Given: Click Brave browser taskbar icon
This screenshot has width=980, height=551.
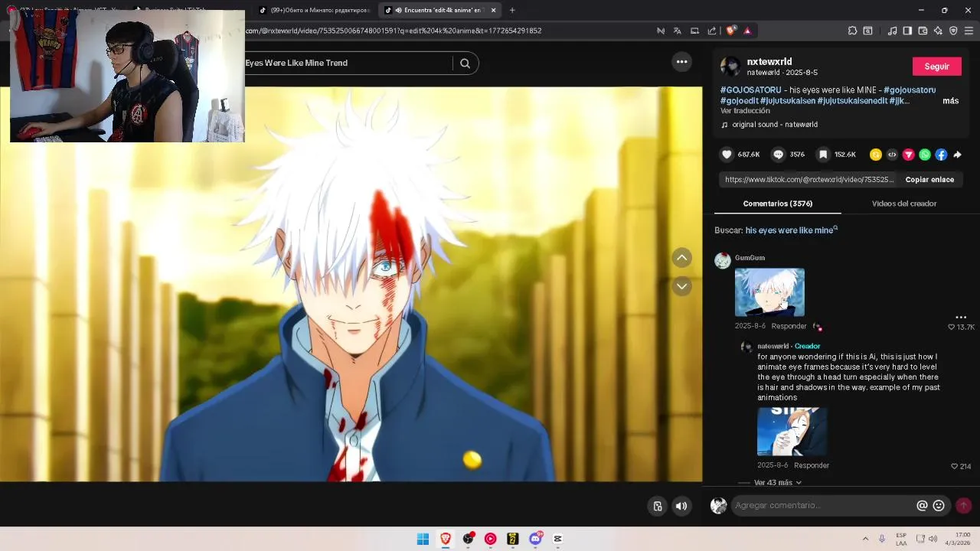Looking at the screenshot, I should point(446,539).
